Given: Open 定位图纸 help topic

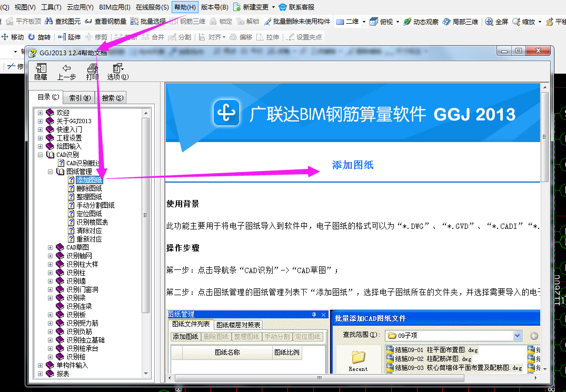Looking at the screenshot, I should 89,214.
